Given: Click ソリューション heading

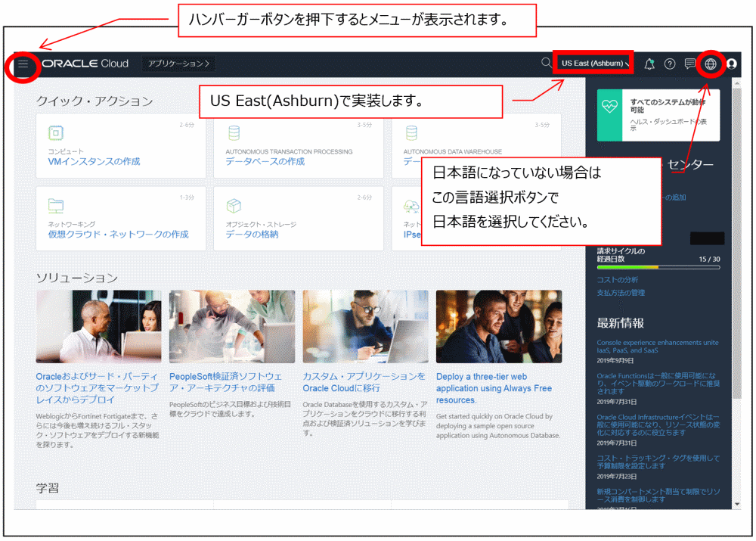Looking at the screenshot, I should (77, 278).
